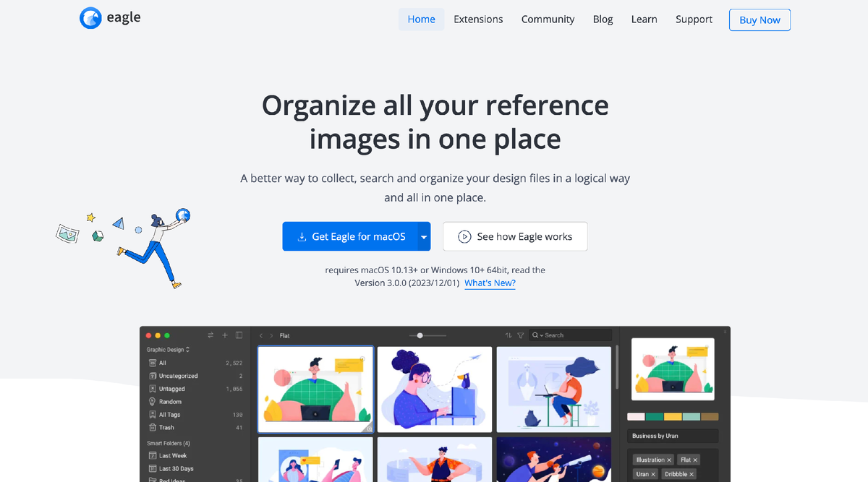The width and height of the screenshot is (868, 482).
Task: Open the What's New? link
Action: point(490,283)
